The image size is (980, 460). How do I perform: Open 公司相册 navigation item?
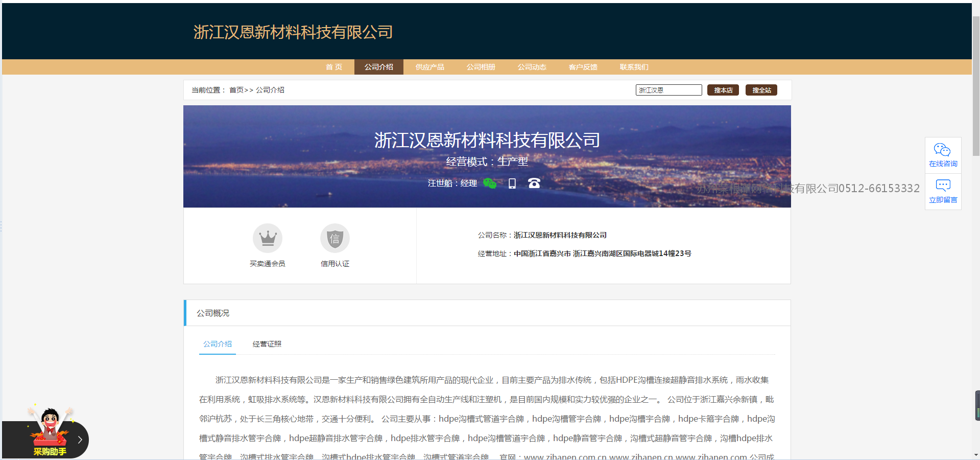point(481,67)
